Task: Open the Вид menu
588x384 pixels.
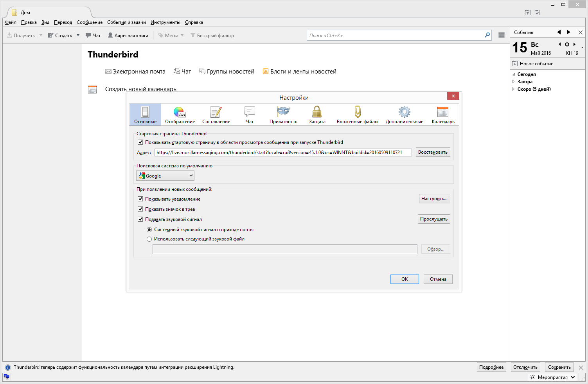Action: [x=45, y=22]
